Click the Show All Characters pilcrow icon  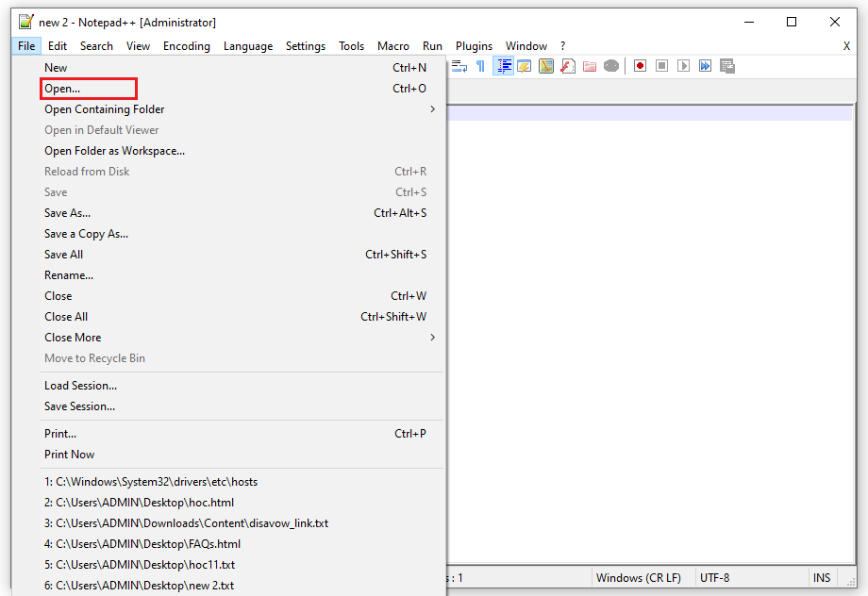coord(480,66)
